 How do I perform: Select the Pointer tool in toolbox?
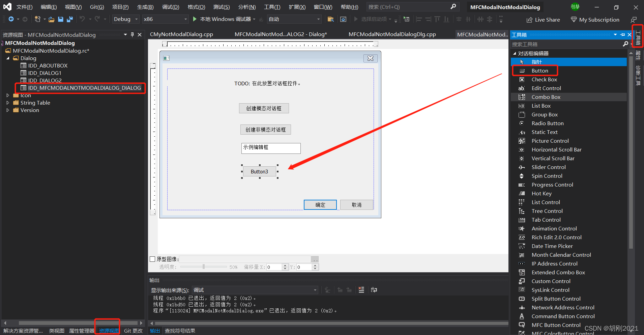pyautogui.click(x=569, y=62)
